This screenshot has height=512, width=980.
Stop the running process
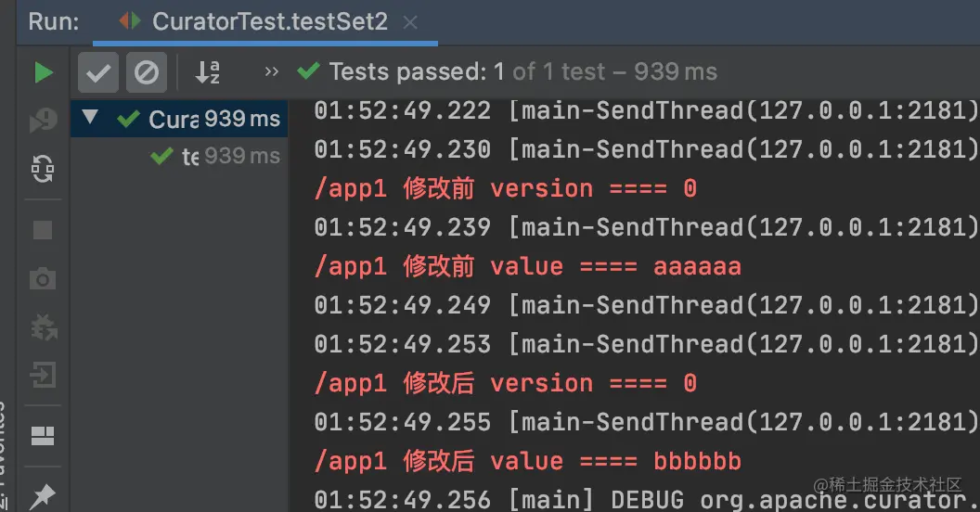[43, 230]
